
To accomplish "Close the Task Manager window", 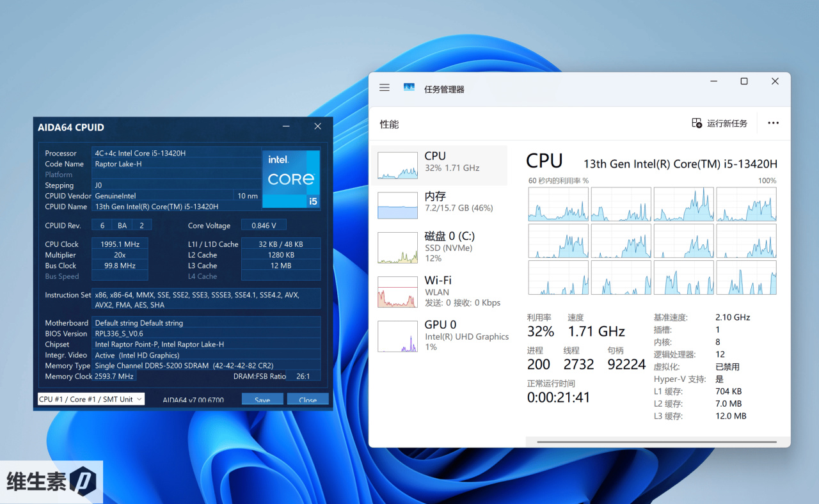I will tap(775, 81).
